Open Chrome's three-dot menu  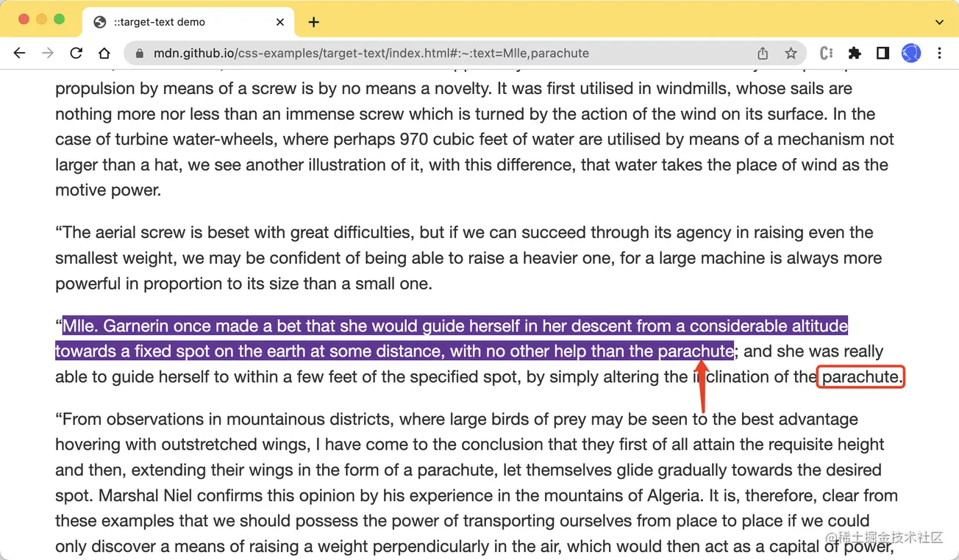[940, 53]
